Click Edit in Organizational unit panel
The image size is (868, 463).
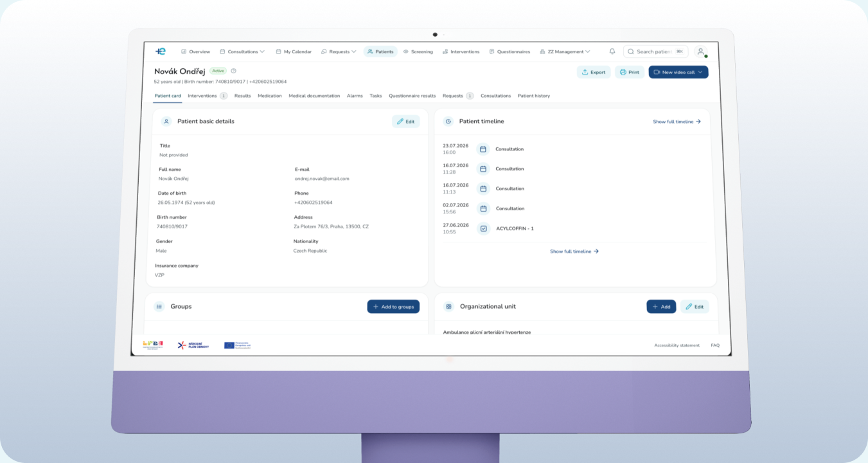pos(695,307)
